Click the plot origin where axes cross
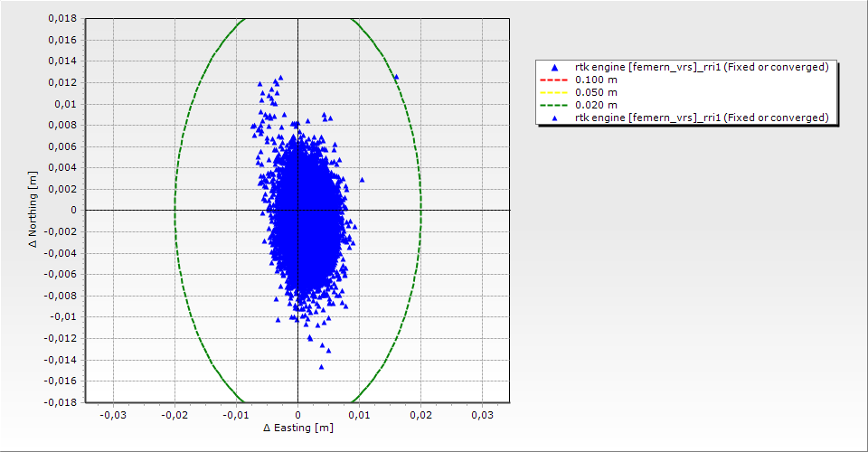 click(297, 210)
